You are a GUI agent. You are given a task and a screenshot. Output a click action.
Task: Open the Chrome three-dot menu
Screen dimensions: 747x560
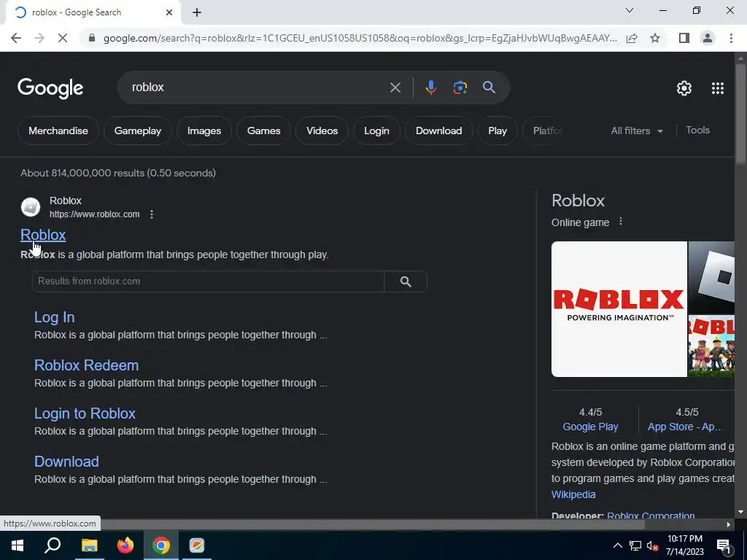pyautogui.click(x=731, y=38)
